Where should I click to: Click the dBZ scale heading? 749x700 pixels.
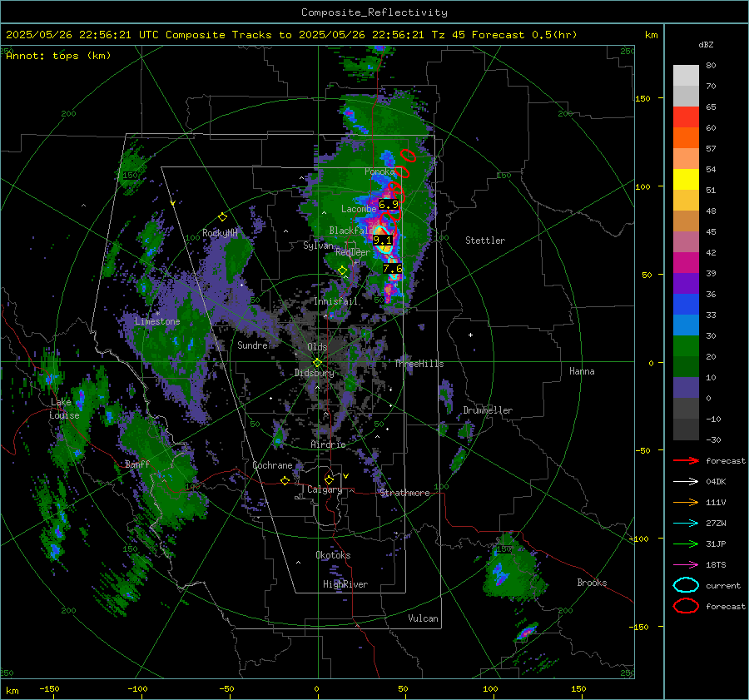(x=706, y=44)
